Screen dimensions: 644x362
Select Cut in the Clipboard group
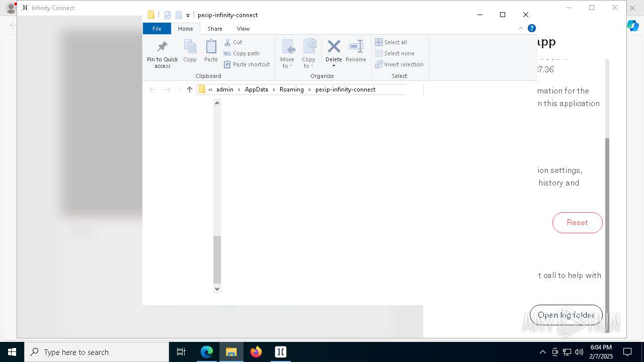(x=233, y=42)
